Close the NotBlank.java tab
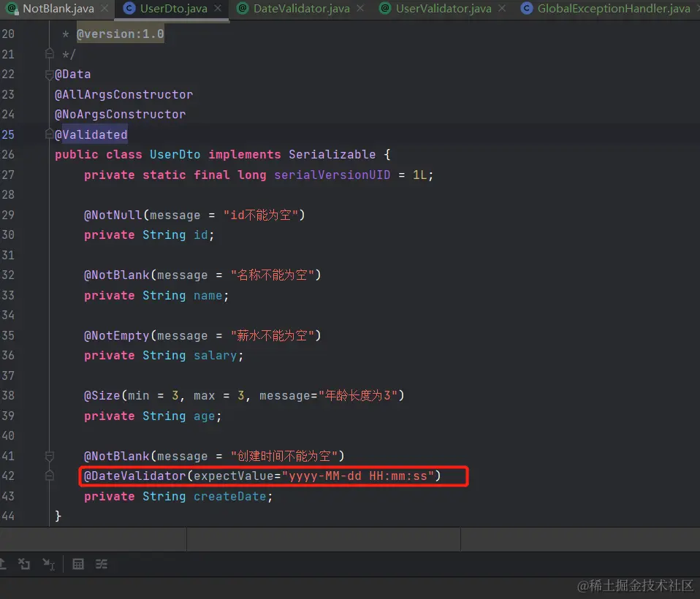 [x=104, y=9]
